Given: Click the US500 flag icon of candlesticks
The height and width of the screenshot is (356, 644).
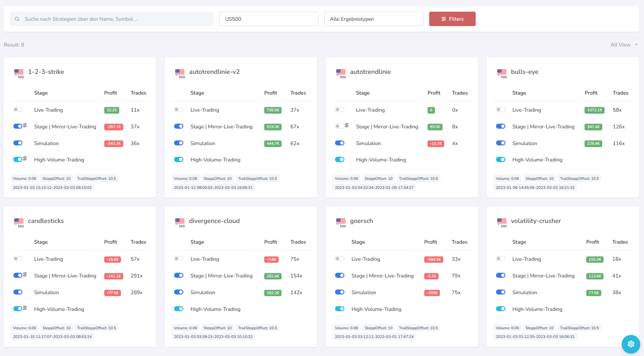Looking at the screenshot, I should [19, 223].
